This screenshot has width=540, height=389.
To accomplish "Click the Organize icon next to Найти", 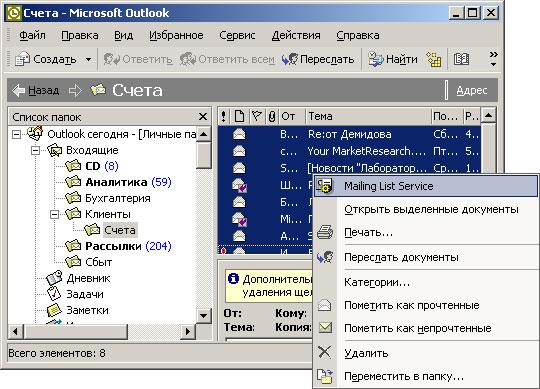I will pyautogui.click(x=434, y=59).
